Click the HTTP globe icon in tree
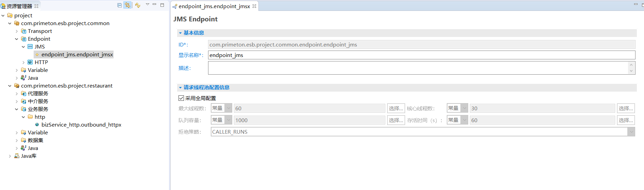 point(30,62)
